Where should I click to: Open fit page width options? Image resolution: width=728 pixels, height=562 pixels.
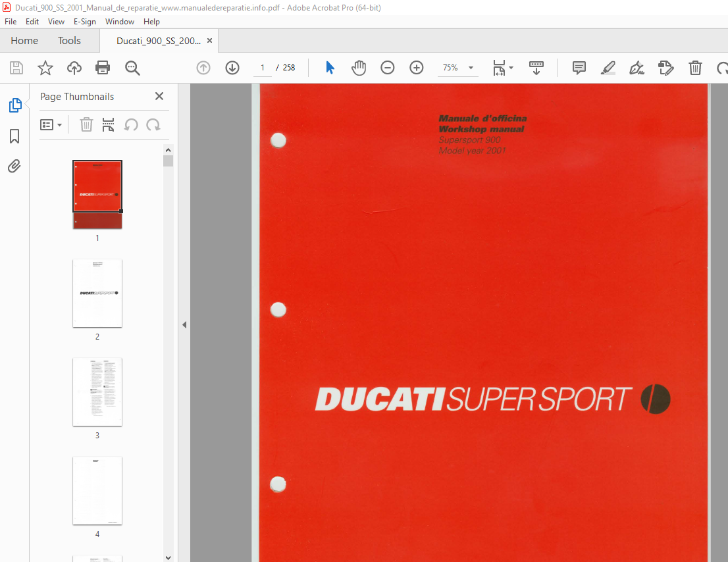pyautogui.click(x=499, y=68)
